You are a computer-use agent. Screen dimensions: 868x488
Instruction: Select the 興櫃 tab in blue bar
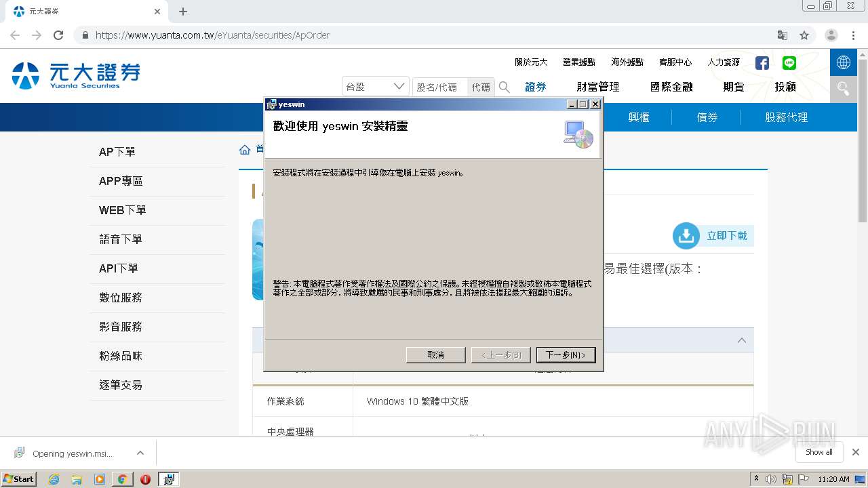pos(639,117)
